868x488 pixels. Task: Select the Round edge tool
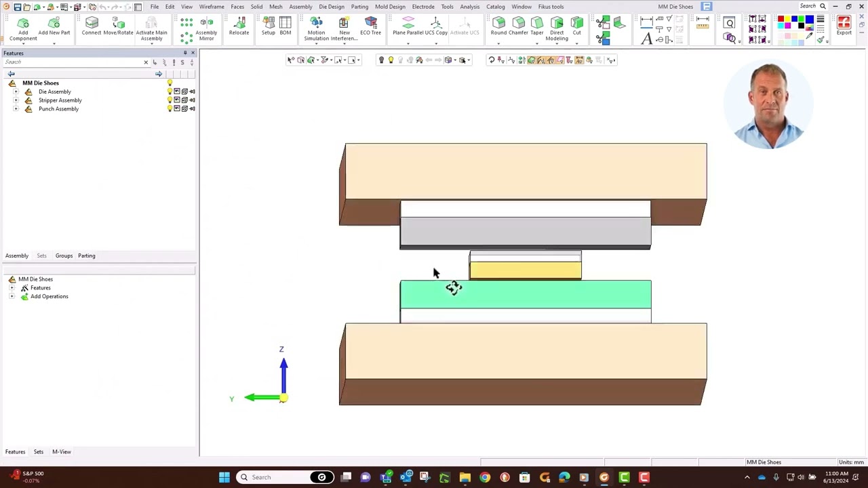(498, 26)
